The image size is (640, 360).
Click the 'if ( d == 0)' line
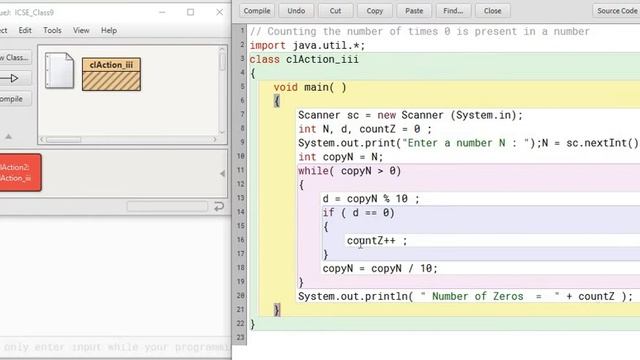359,213
